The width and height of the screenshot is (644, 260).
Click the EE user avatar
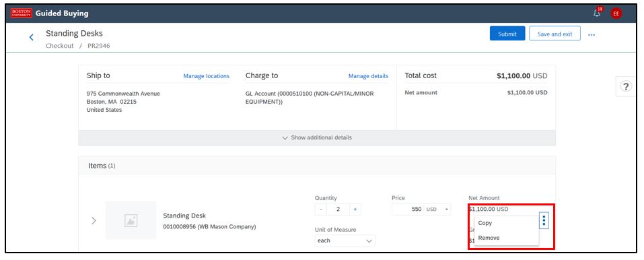point(616,13)
